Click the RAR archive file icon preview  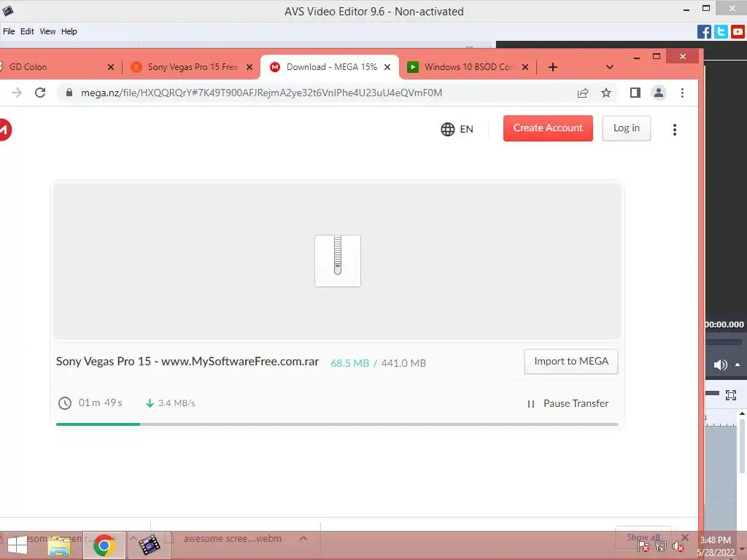[x=338, y=261]
